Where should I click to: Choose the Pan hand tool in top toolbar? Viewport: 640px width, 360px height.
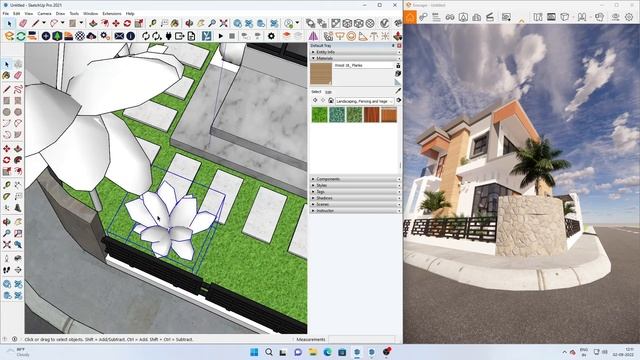coord(201,23)
